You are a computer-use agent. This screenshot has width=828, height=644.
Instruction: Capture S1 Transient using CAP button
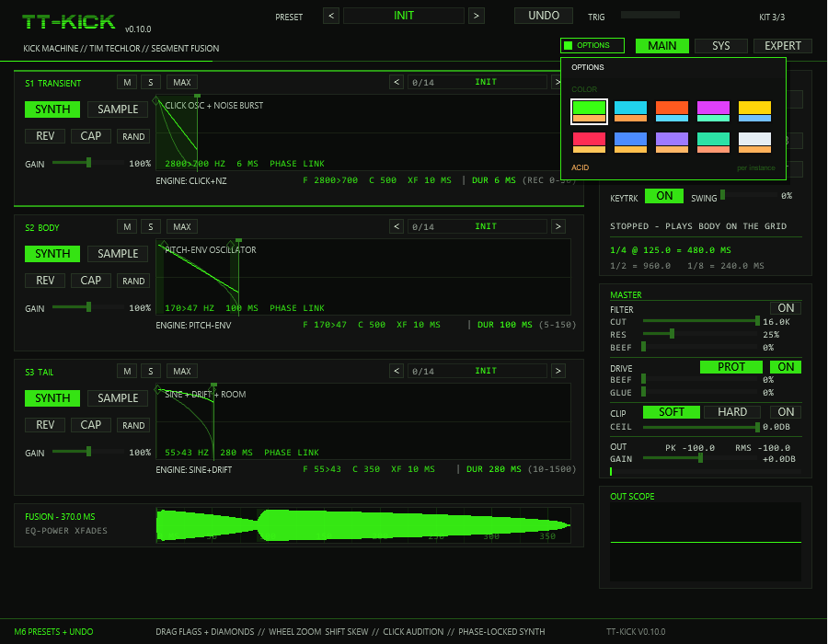click(x=91, y=136)
